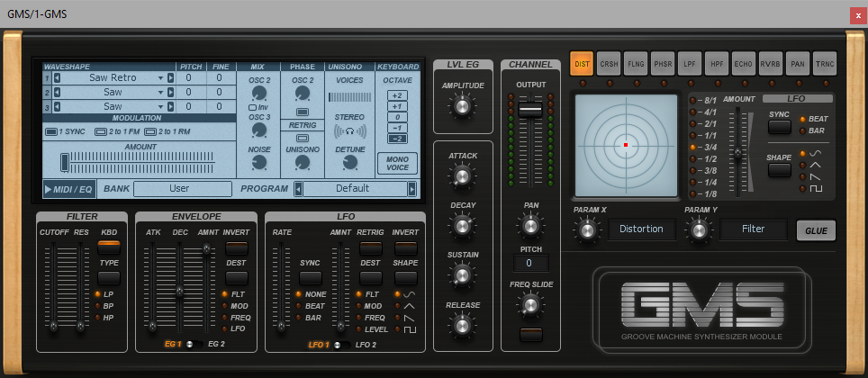
Task: Open the oscillator 1 Saw Retro waveshape dropdown
Action: coord(113,78)
